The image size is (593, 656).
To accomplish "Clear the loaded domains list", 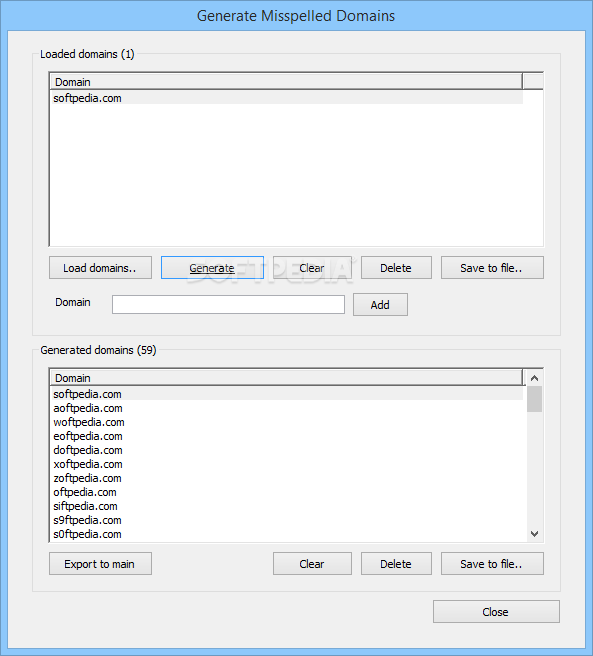I will 312,268.
